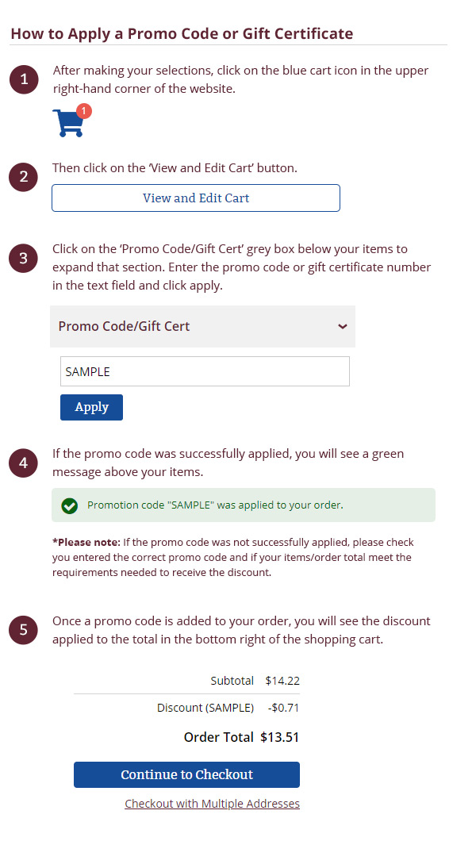Screen dimensions: 476x868
Task: Click the Promo Code/Gift Cert header label
Action: [x=125, y=326]
